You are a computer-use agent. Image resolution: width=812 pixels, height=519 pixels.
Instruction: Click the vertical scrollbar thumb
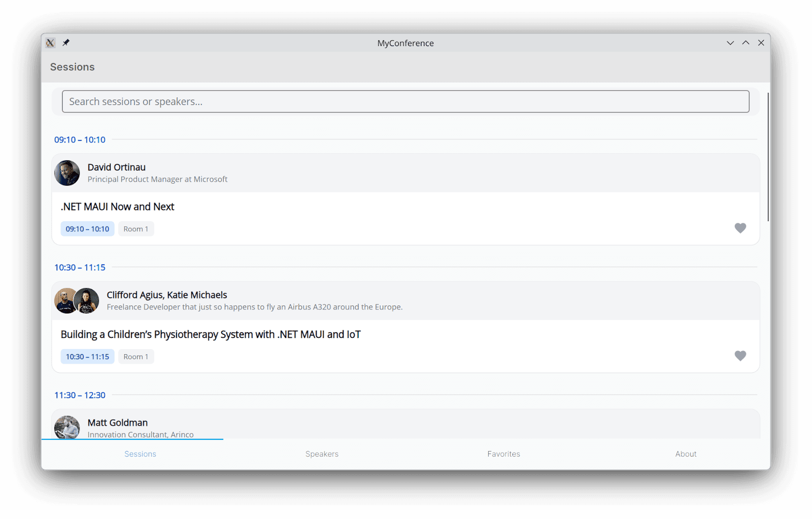pyautogui.click(x=768, y=157)
